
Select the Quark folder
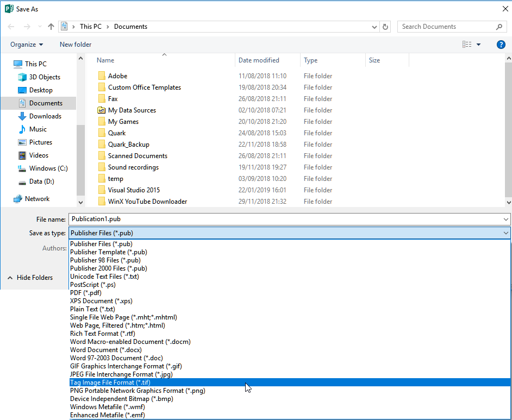pos(111,133)
